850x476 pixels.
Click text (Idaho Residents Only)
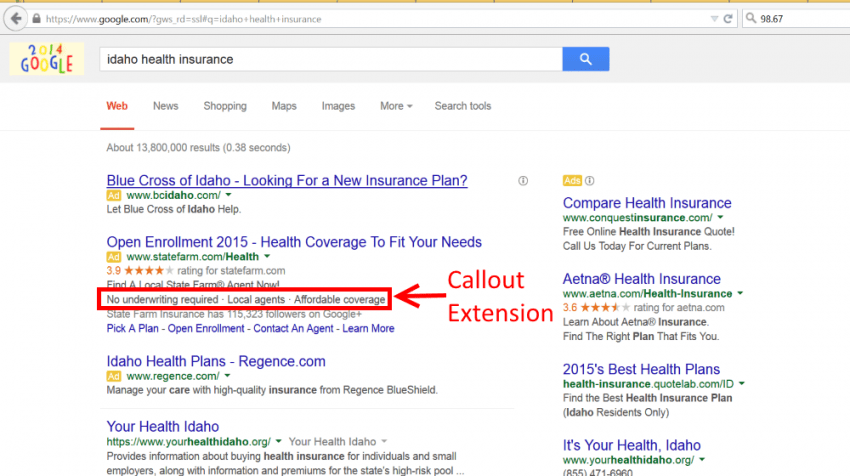pyautogui.click(x=616, y=413)
